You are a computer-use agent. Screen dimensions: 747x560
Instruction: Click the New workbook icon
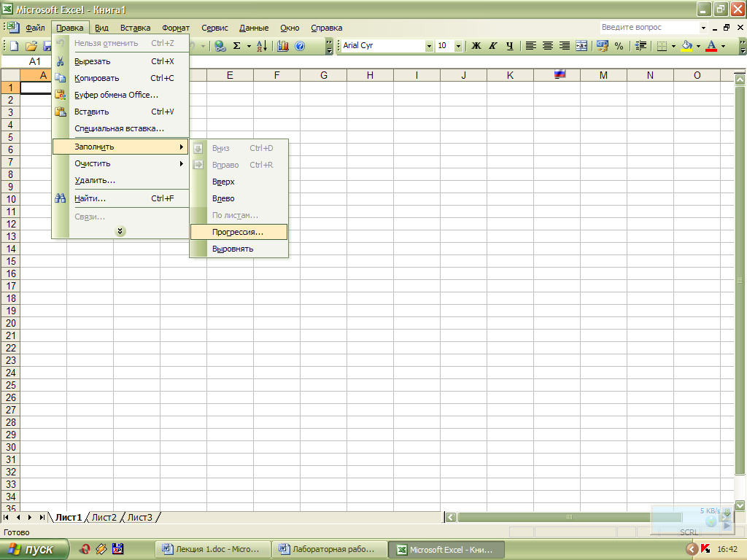15,46
